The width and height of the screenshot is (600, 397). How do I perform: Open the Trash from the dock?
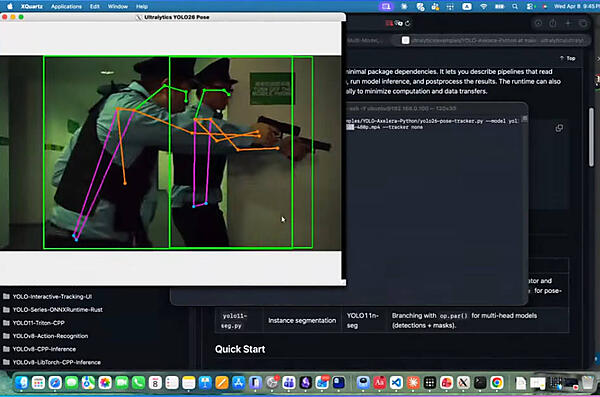click(587, 382)
